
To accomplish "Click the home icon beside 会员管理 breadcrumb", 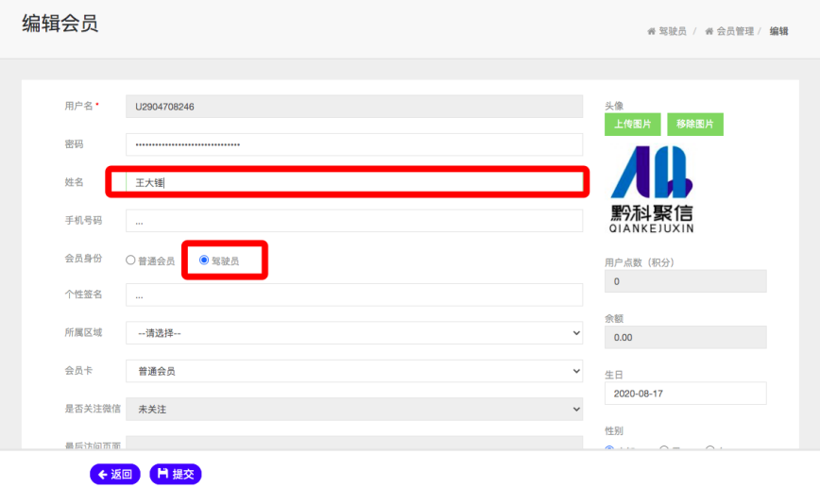I will [709, 31].
